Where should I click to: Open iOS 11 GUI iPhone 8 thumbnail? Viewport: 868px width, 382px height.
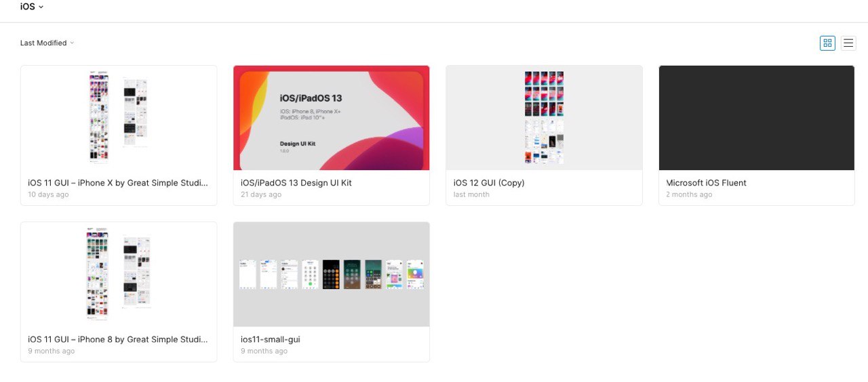coord(119,274)
